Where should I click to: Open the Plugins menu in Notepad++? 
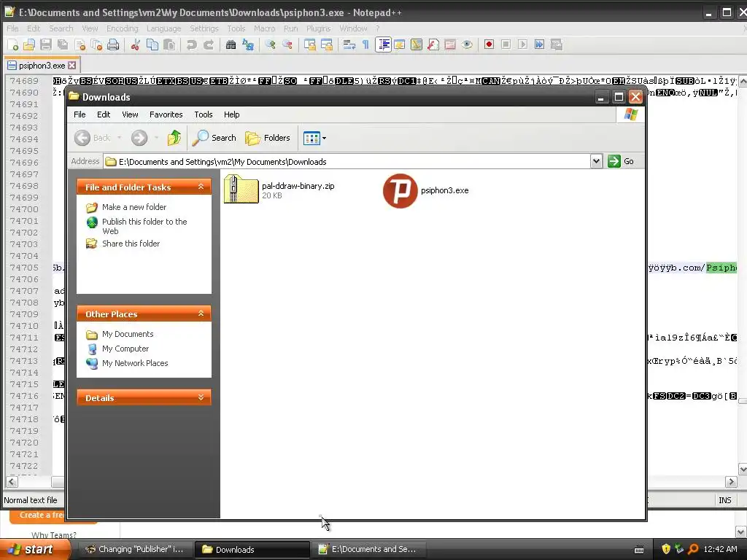coord(318,28)
